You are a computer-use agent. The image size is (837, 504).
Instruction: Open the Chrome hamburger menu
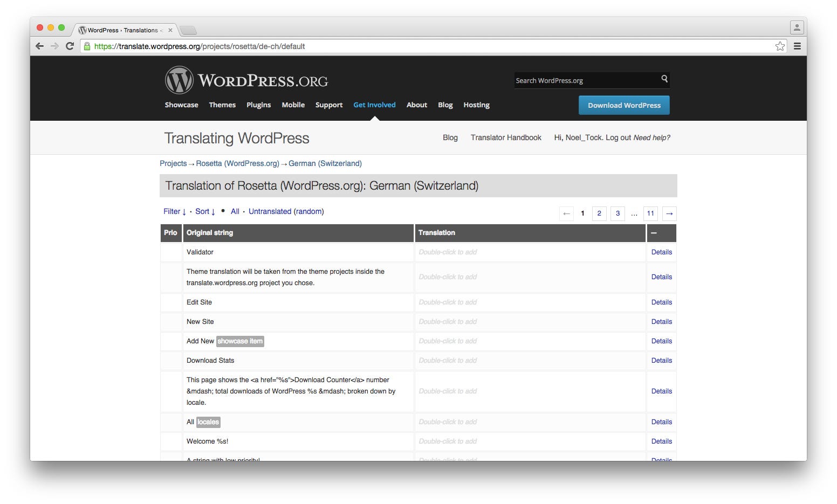797,46
